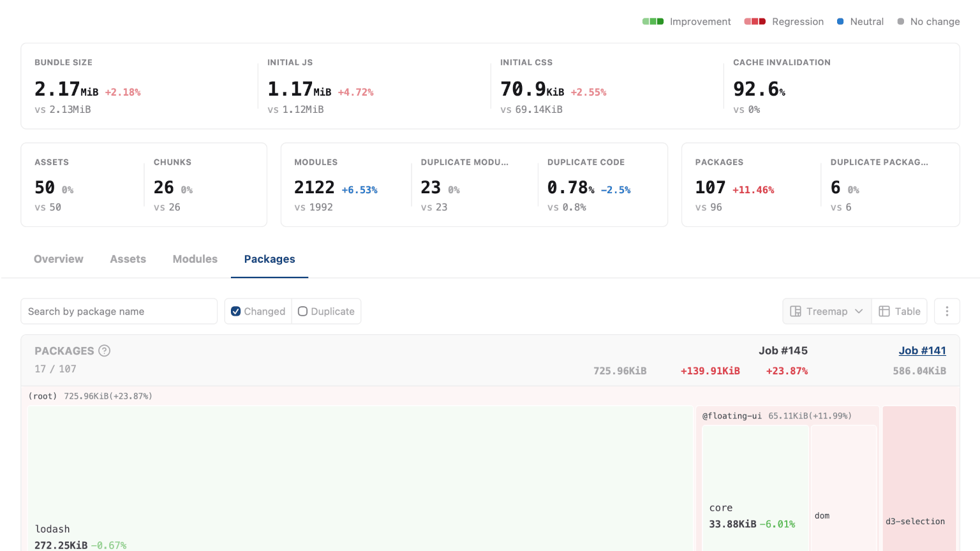The height and width of the screenshot is (551, 980).
Task: Click the +2.55% initial CSS change
Action: (x=589, y=92)
